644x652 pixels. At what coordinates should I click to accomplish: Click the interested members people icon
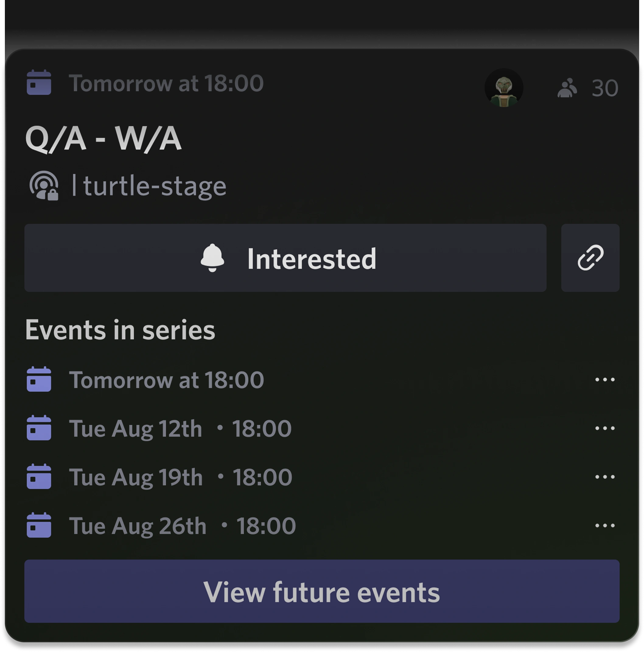[x=567, y=88]
